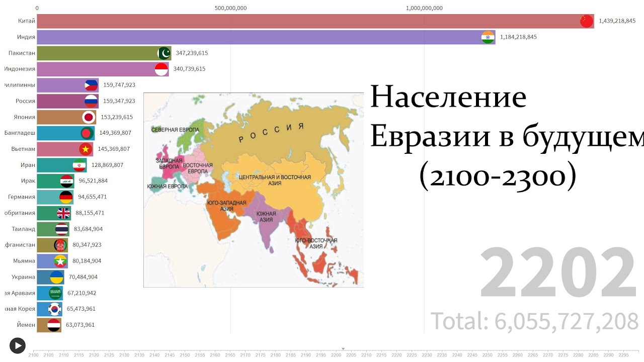This screenshot has width=644, height=362.
Task: Click the Japan flag icon
Action: click(89, 117)
